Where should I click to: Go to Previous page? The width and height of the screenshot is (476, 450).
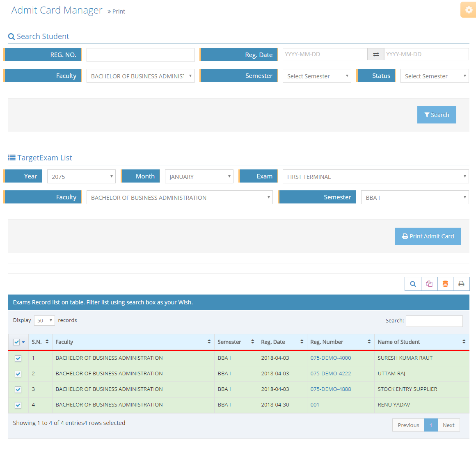click(408, 425)
